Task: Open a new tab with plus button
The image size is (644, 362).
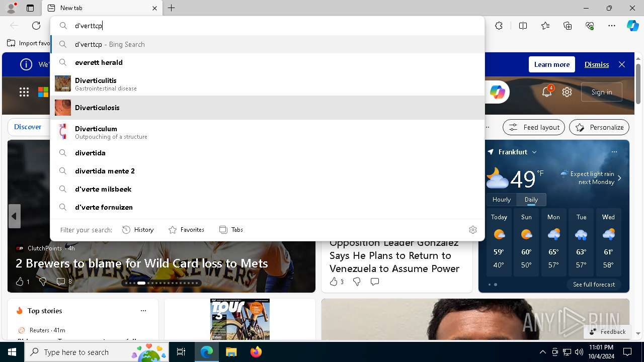Action: click(x=172, y=8)
